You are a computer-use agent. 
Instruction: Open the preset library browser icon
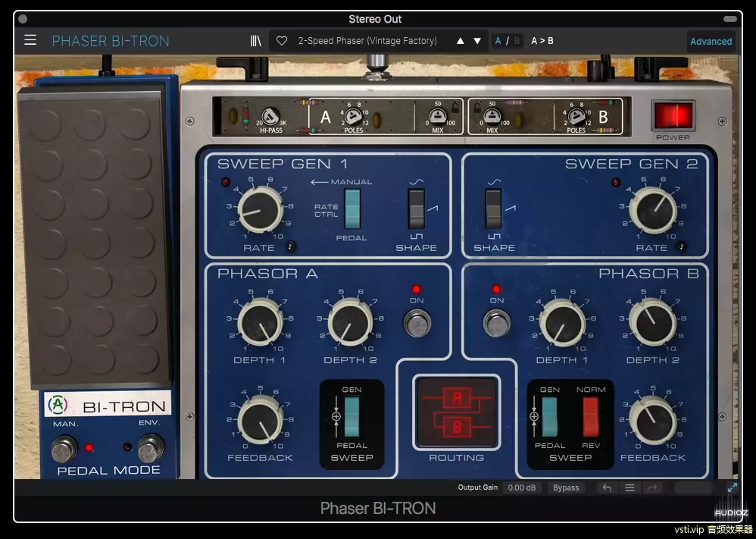(255, 41)
